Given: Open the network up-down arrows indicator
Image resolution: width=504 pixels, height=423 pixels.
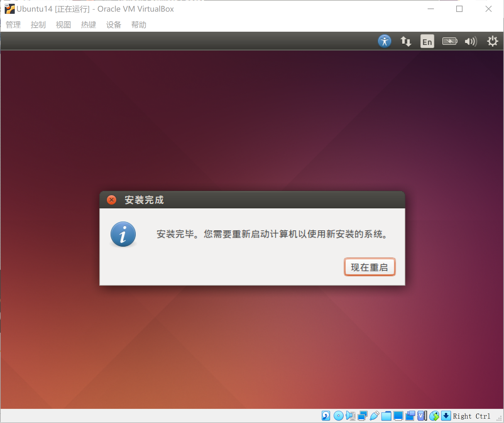Looking at the screenshot, I should click(406, 41).
